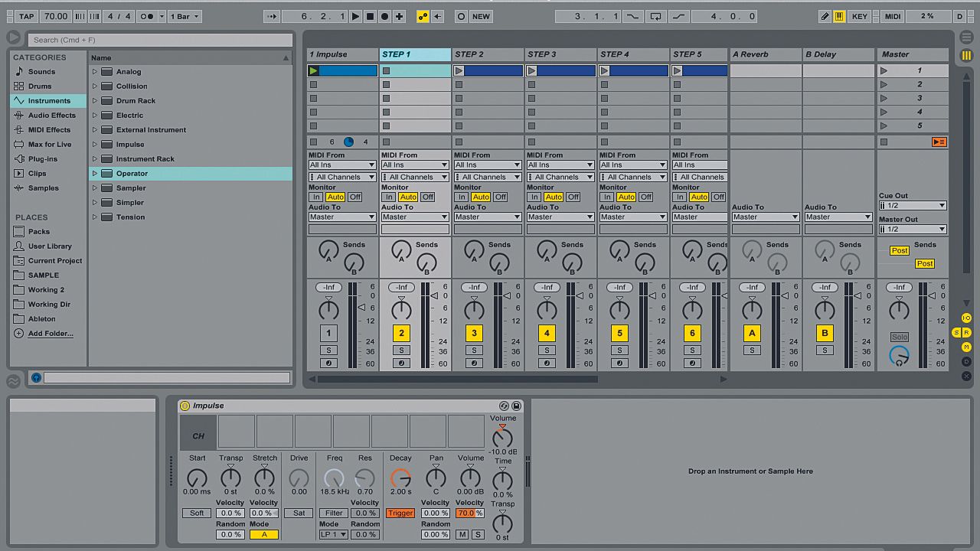The width and height of the screenshot is (980, 551).
Task: Open the 1 Bar quantization dropdown
Action: coord(184,16)
